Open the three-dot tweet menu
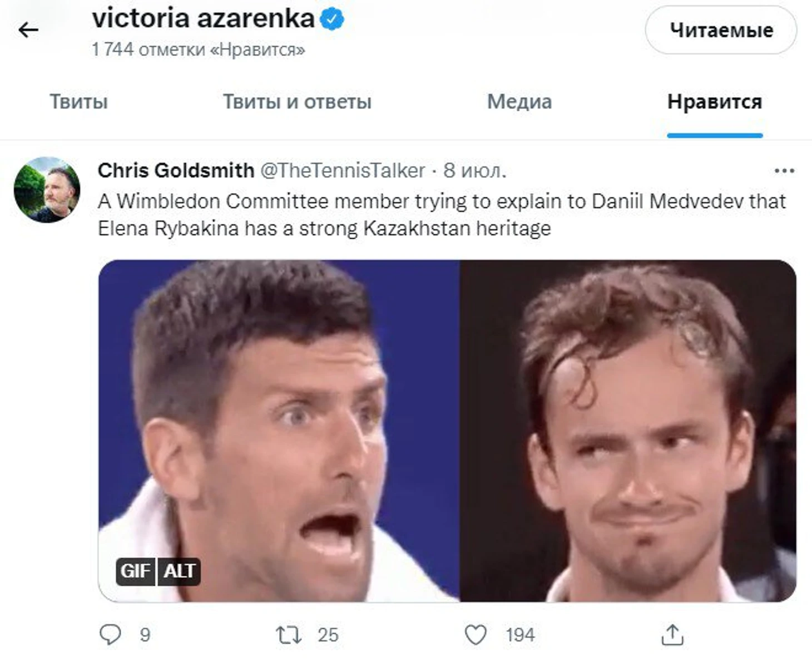Screen dimensions: 812x662 click(x=784, y=171)
